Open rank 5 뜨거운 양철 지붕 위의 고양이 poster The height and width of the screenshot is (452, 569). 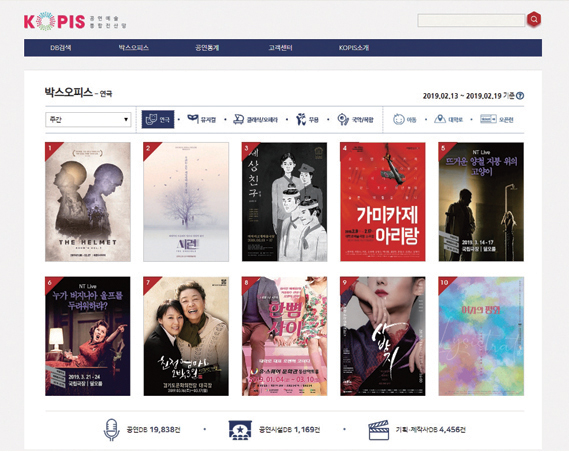point(481,202)
